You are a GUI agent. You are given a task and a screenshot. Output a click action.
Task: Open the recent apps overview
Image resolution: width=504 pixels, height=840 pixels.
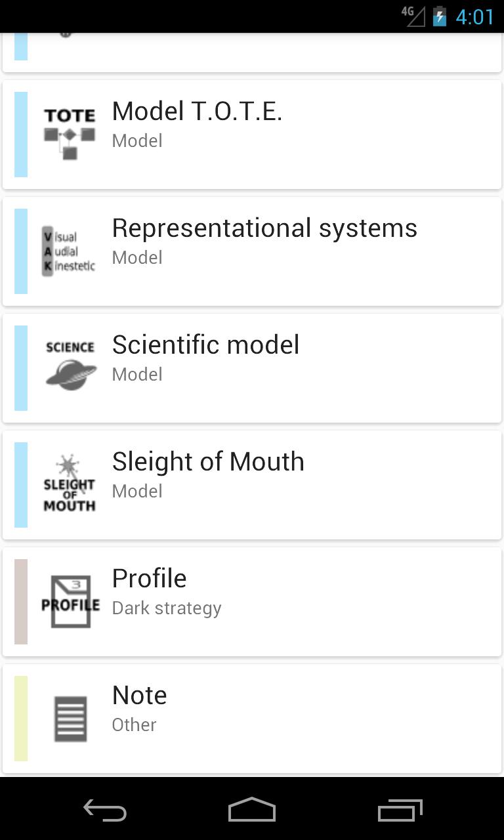tap(400, 810)
